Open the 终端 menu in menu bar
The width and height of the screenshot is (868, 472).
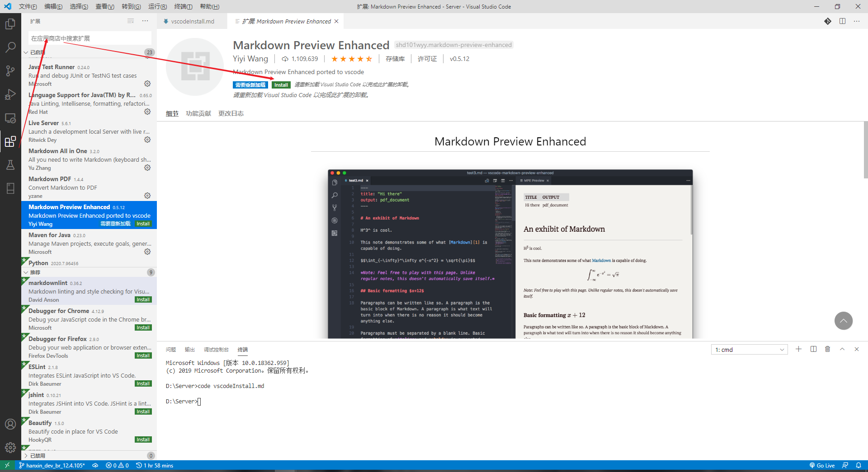tap(183, 6)
